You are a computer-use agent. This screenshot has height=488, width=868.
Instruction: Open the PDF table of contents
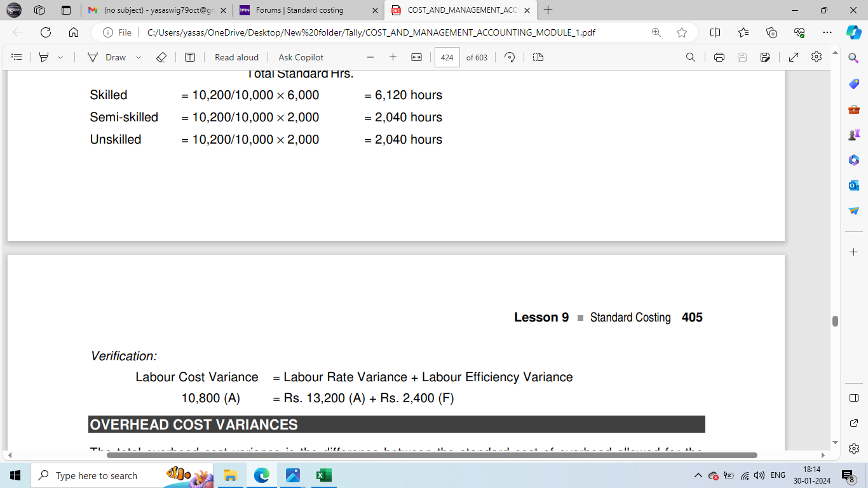(17, 57)
